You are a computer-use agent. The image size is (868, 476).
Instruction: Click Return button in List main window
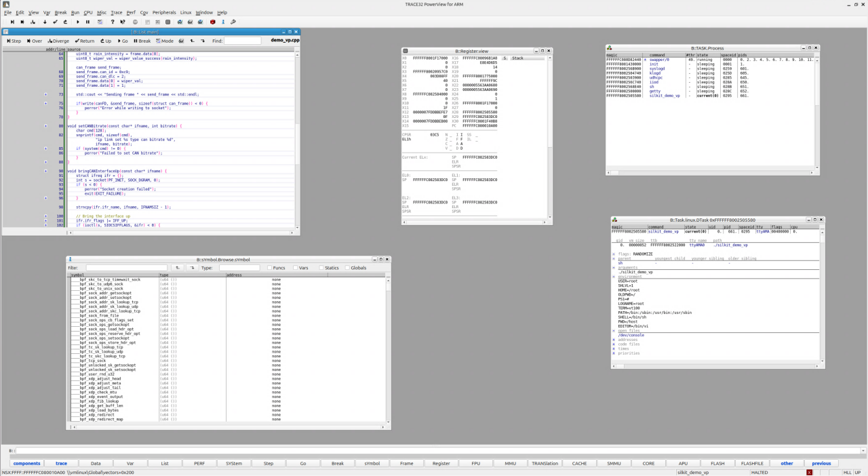(85, 41)
